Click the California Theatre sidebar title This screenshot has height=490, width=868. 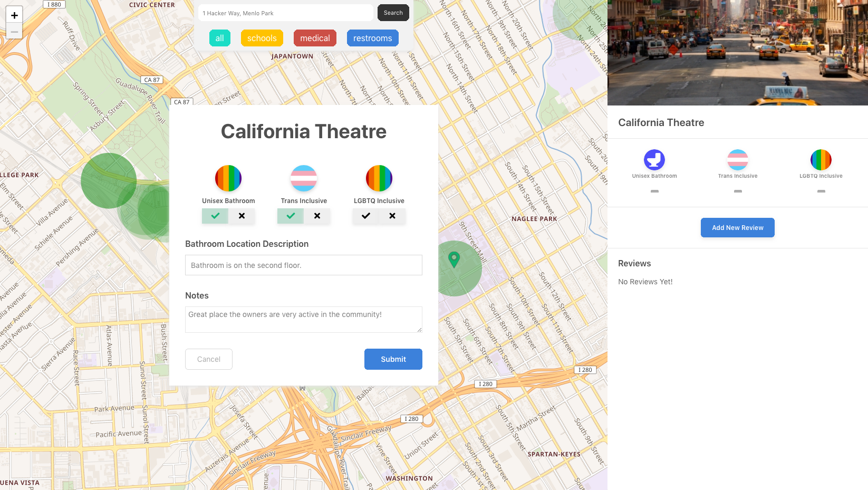tap(661, 122)
